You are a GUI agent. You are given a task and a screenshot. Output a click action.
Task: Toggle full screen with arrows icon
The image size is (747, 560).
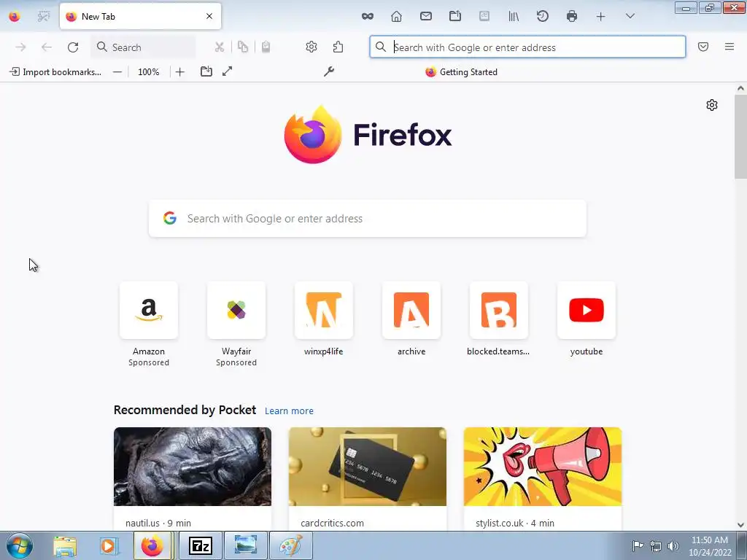228,71
